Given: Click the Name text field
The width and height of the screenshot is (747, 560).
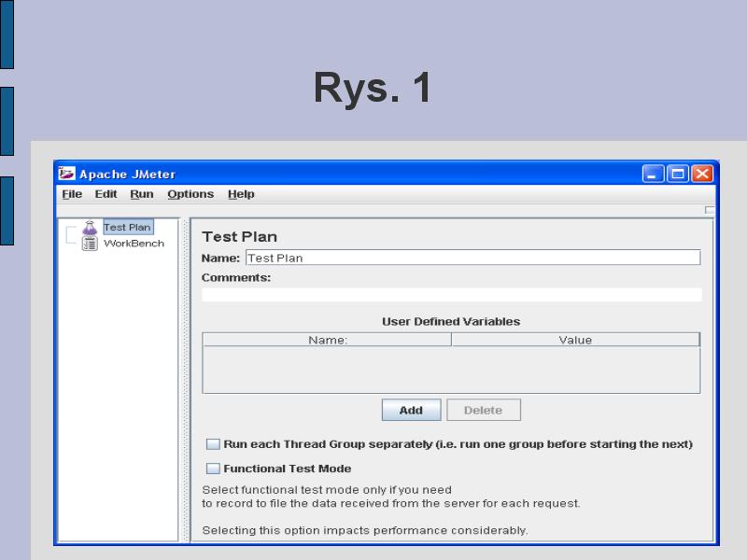Looking at the screenshot, I should coord(472,259).
